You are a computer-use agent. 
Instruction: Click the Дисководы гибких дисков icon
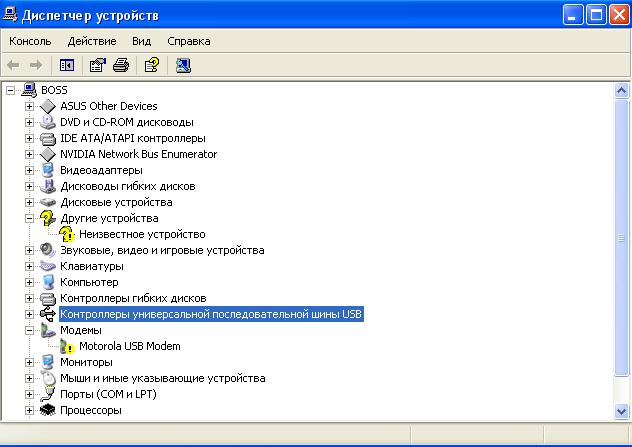click(x=48, y=186)
